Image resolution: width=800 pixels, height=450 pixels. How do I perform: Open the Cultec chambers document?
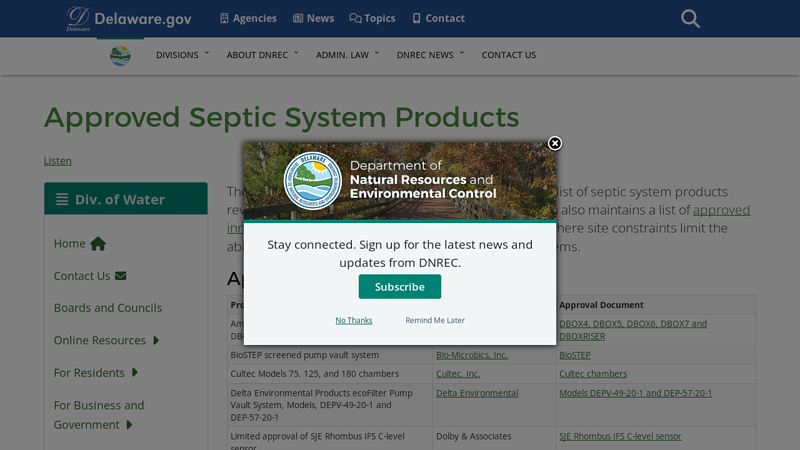(x=593, y=374)
